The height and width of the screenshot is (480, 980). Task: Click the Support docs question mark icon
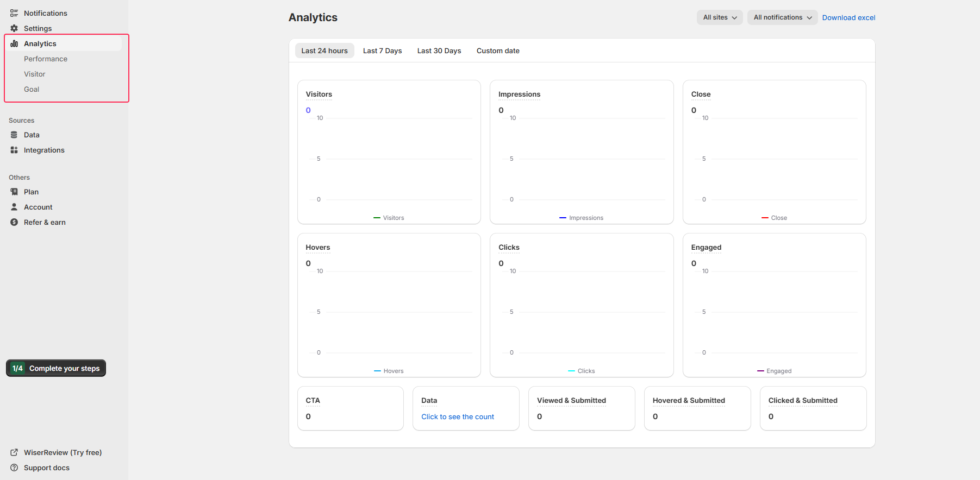click(x=14, y=468)
